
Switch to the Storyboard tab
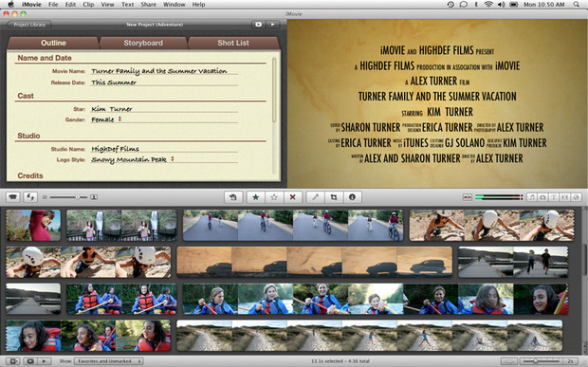[143, 43]
